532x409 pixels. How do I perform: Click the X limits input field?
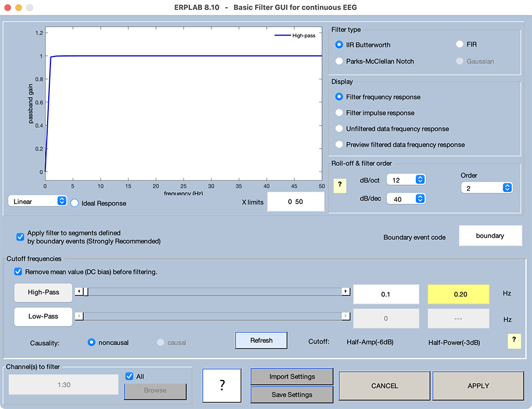tap(295, 202)
